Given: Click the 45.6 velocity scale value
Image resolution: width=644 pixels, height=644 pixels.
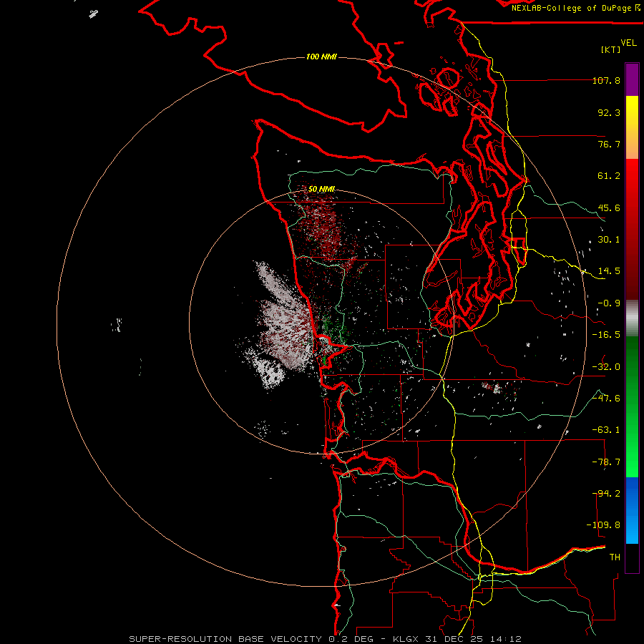Looking at the screenshot, I should coord(609,208).
